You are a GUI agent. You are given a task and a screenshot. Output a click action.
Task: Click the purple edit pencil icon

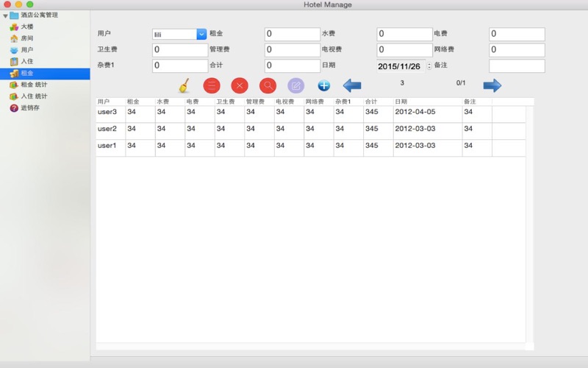point(295,85)
